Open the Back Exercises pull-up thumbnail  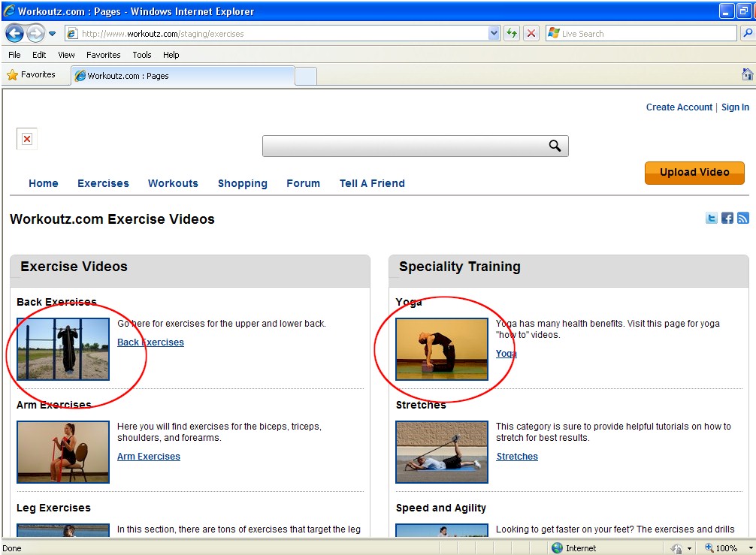[63, 349]
